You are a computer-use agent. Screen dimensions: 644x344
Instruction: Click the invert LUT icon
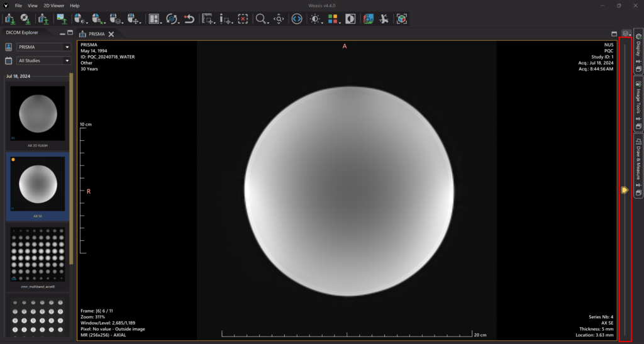tap(350, 19)
